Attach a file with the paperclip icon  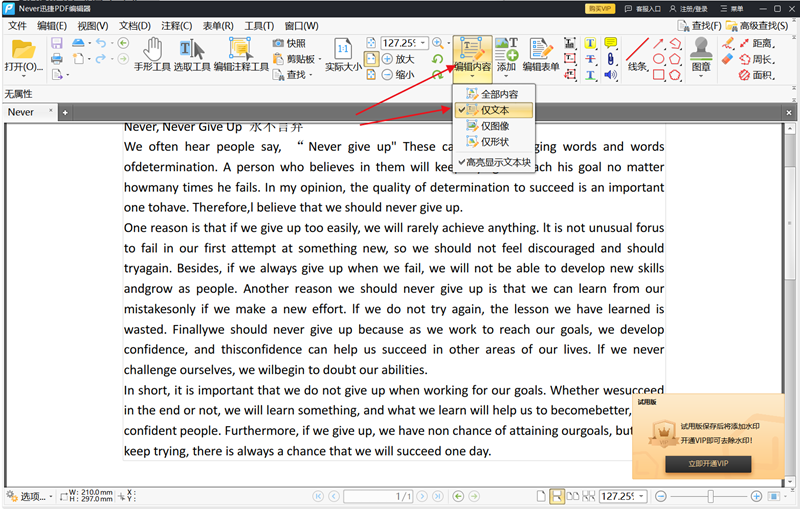610,59
